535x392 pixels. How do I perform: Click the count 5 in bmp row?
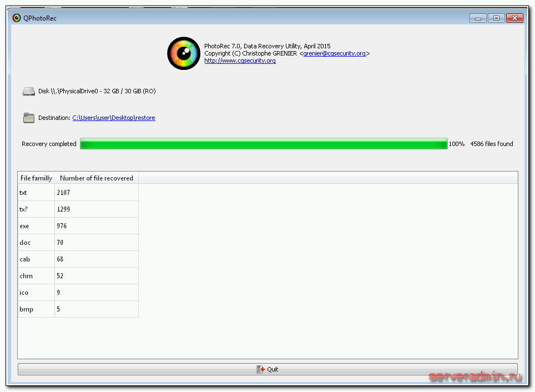click(x=58, y=309)
